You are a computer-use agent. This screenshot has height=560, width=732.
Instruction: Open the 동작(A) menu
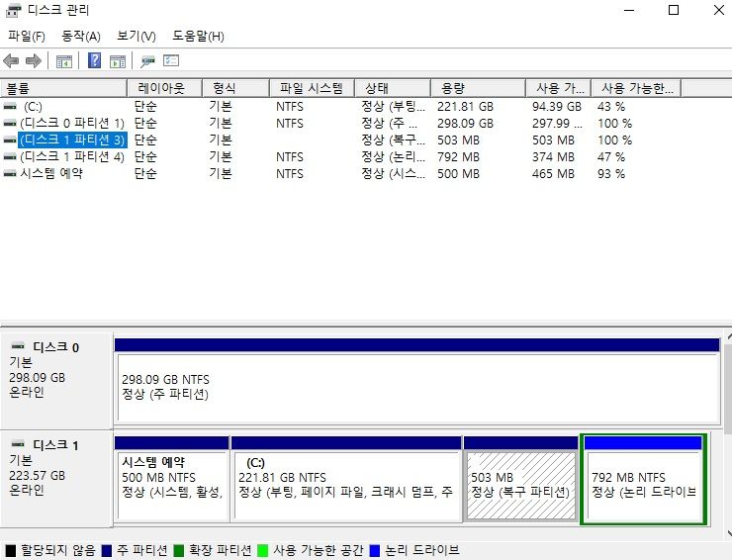tap(81, 37)
